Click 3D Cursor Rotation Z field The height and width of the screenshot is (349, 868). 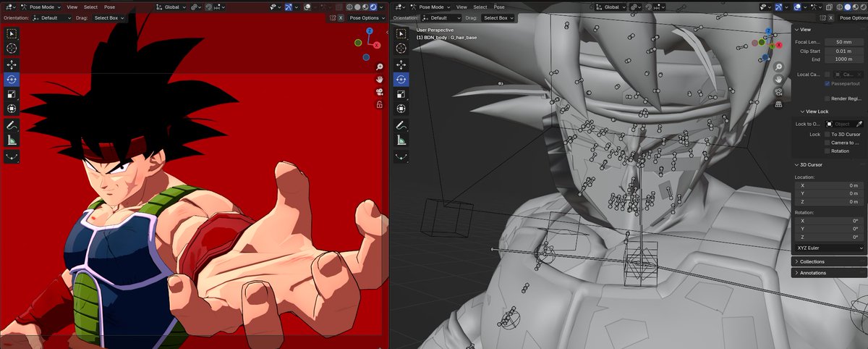[830, 237]
